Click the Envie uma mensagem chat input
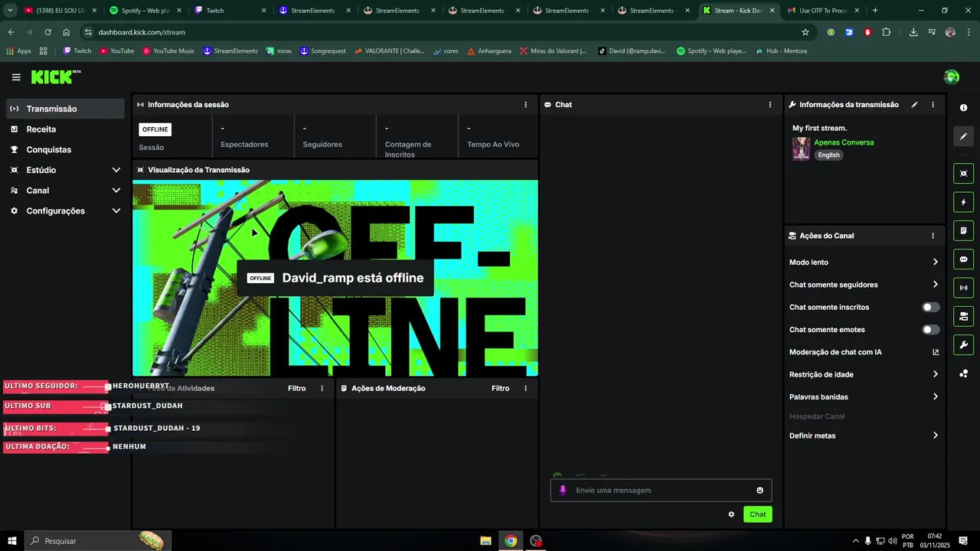The height and width of the screenshot is (551, 980). [661, 491]
